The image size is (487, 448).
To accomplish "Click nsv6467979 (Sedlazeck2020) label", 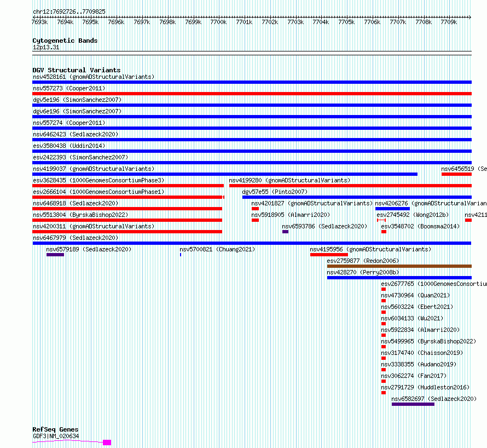I will point(76,238).
